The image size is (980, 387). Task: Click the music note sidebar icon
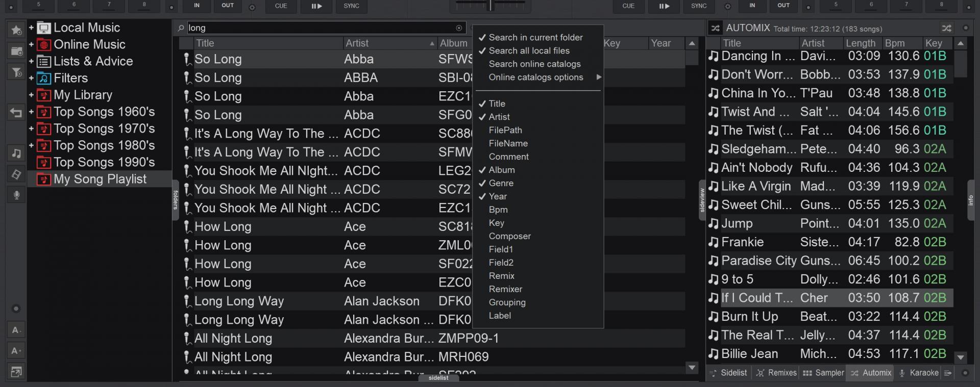pyautogui.click(x=16, y=153)
